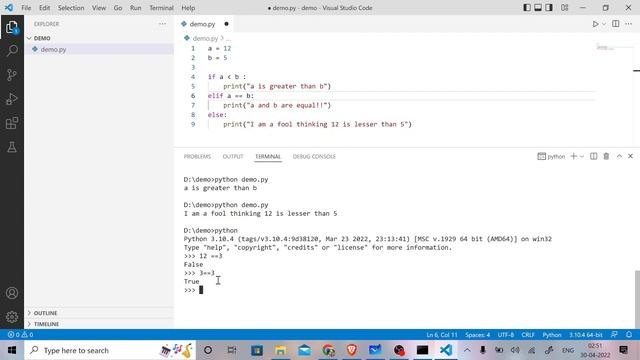Expand the TIMELINE section
This screenshot has width=640, height=360.
click(x=99, y=324)
